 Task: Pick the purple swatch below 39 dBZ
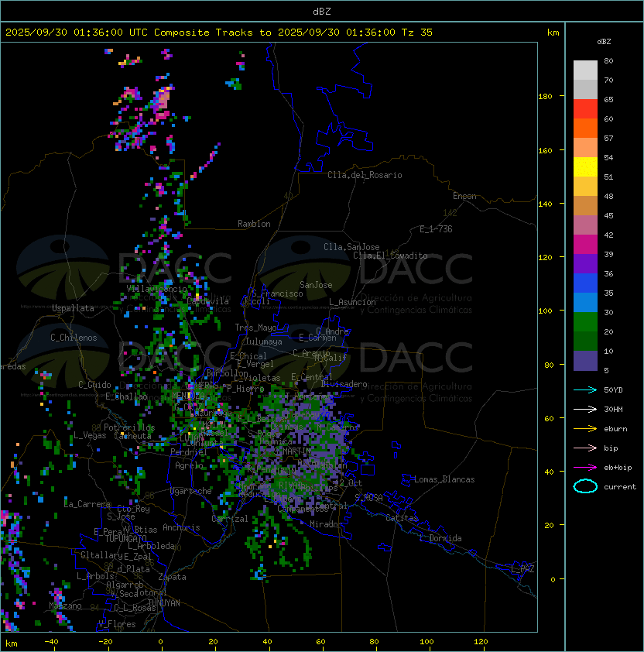pyautogui.click(x=585, y=263)
